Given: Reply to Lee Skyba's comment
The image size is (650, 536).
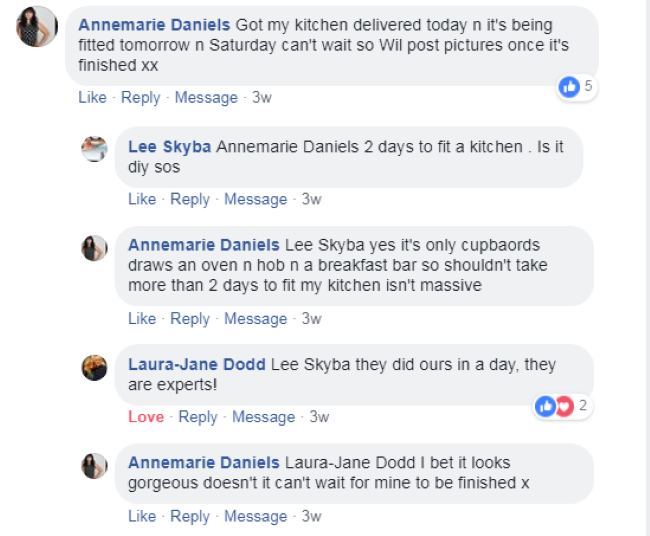Looking at the screenshot, I should tap(190, 199).
